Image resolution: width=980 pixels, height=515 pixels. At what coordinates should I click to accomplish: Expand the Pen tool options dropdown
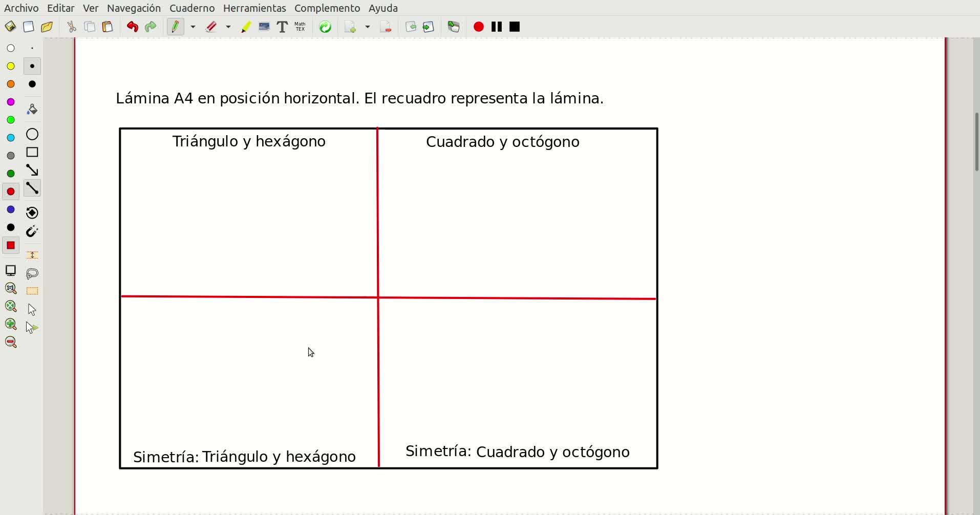coord(193,27)
